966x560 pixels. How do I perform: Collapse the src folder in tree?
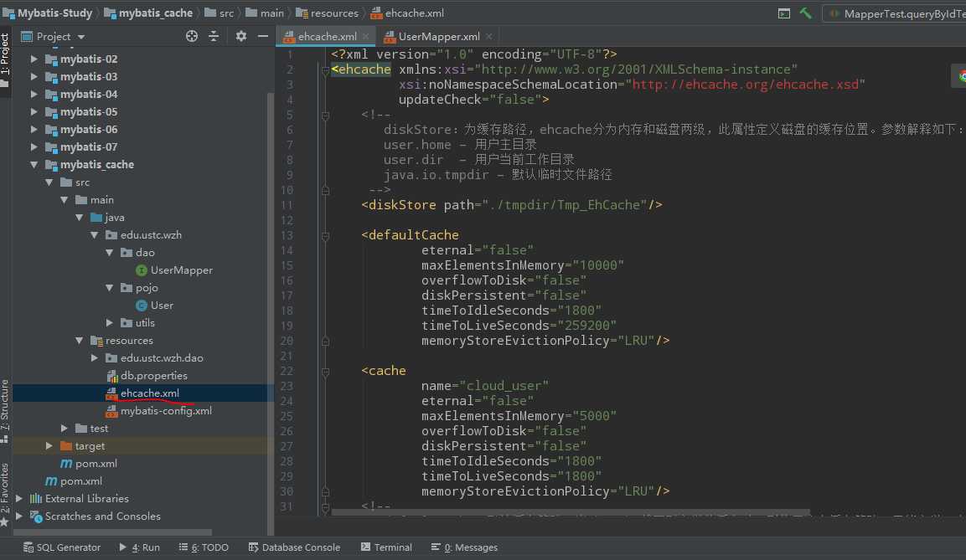[49, 182]
